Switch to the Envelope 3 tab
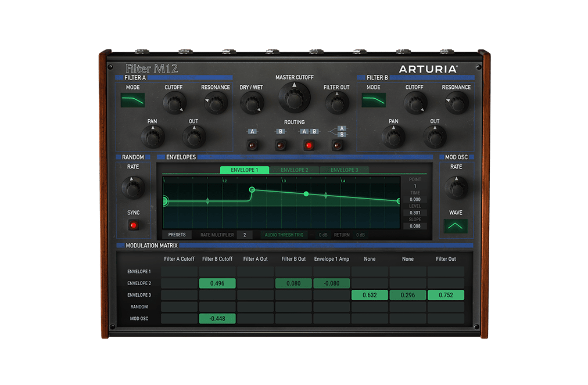Screen dimensions: 588x385 (x=344, y=170)
